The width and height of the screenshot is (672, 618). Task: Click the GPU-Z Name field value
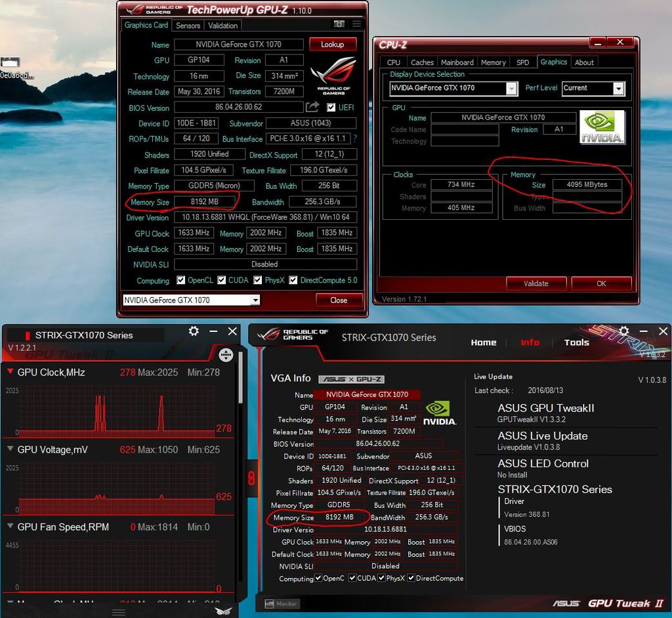coord(239,44)
